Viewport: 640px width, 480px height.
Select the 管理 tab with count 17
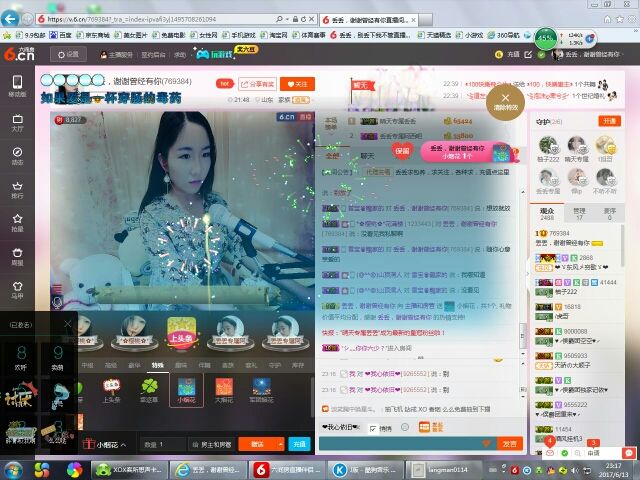coord(579,214)
